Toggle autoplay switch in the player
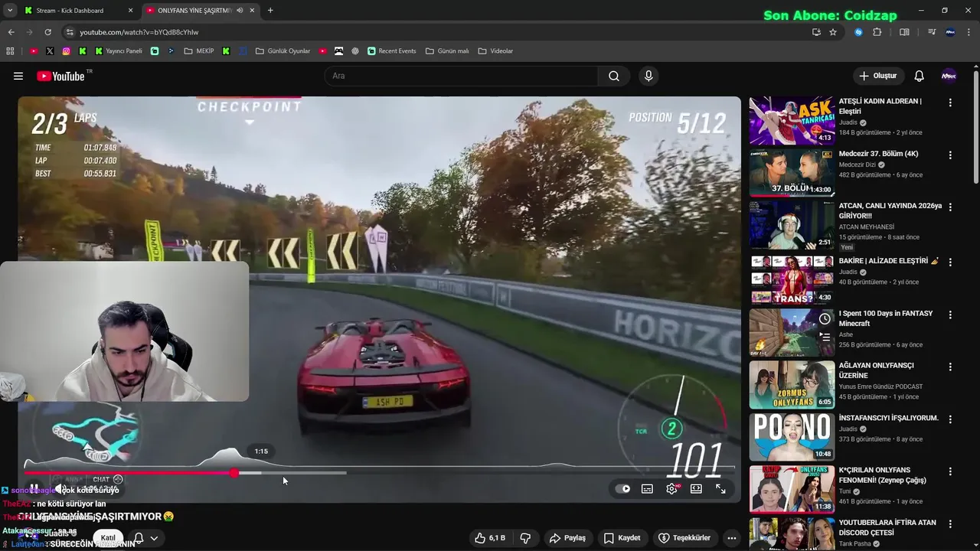This screenshot has height=551, width=980. (623, 489)
